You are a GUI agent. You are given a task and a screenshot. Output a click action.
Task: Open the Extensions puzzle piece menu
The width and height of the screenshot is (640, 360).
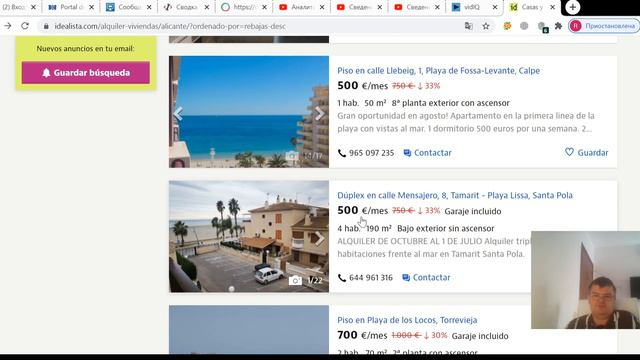click(558, 26)
